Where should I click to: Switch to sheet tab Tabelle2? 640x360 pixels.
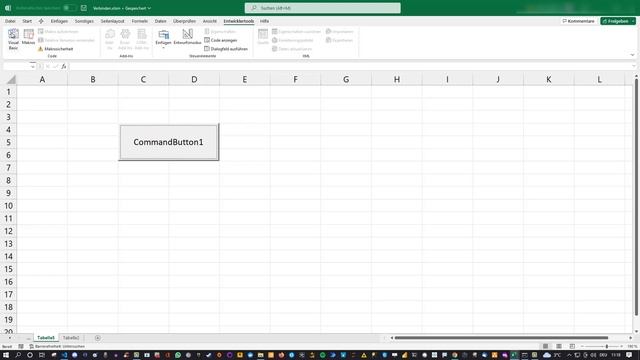click(71, 338)
